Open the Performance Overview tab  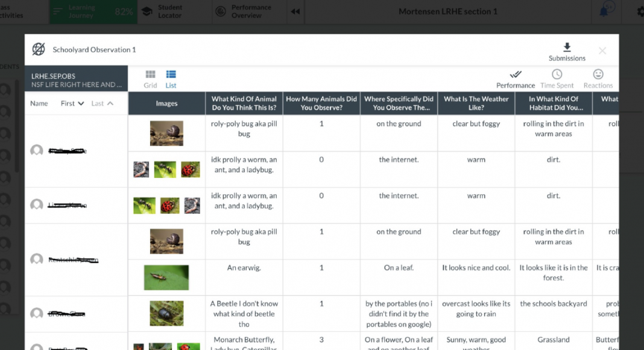(244, 11)
